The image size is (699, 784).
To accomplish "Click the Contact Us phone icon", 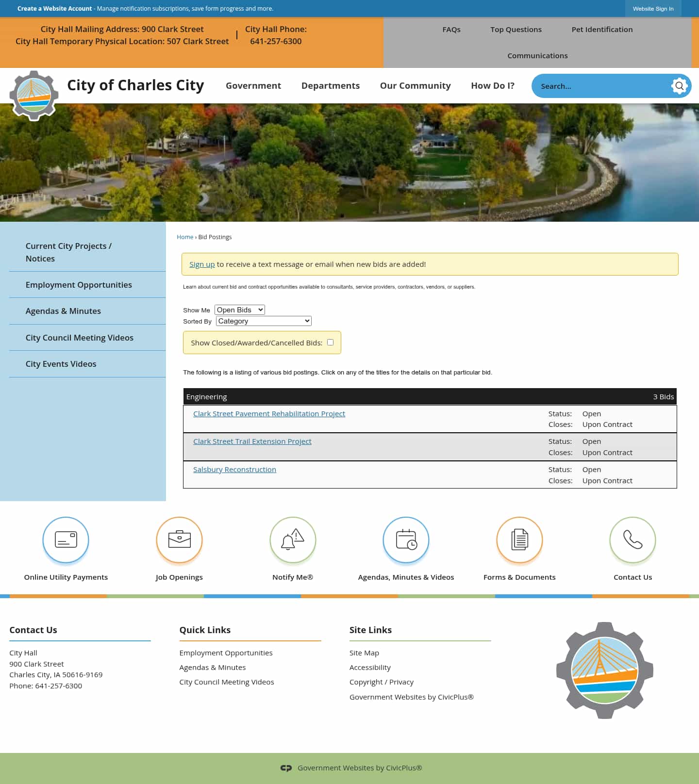I will click(632, 539).
